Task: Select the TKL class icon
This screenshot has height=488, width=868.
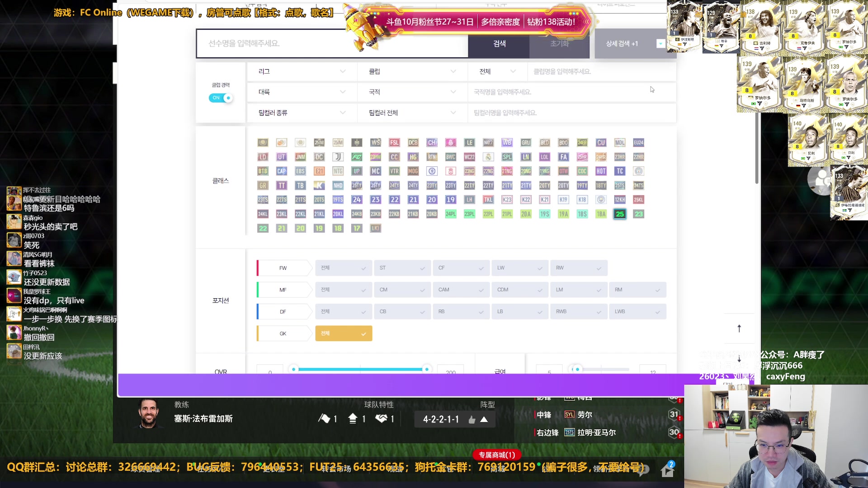Action: (488, 200)
